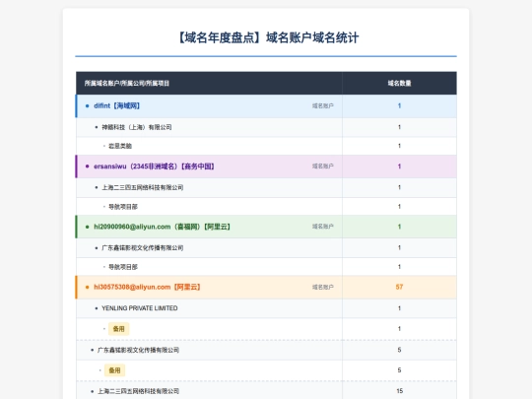Click the 域名数量 column header
Image resolution: width=532 pixels, height=399 pixels.
tap(399, 83)
